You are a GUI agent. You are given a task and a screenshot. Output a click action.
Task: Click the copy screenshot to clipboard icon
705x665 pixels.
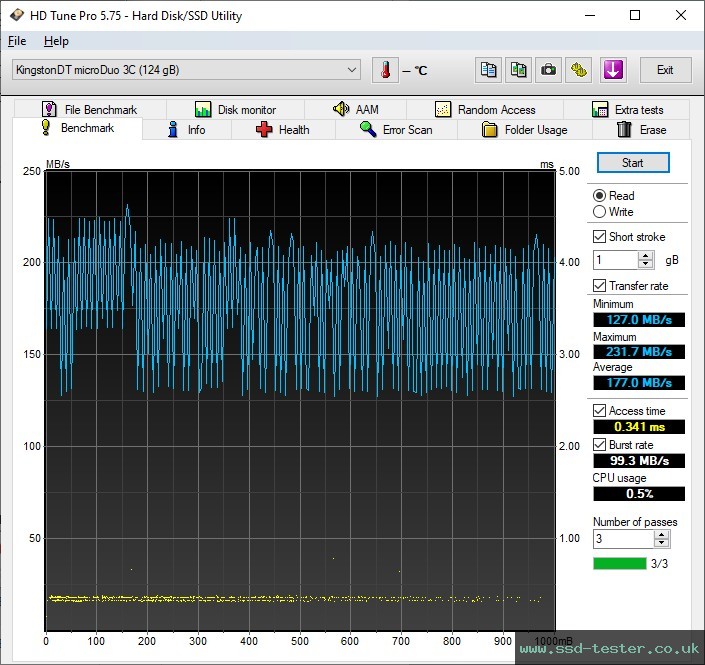tap(518, 70)
